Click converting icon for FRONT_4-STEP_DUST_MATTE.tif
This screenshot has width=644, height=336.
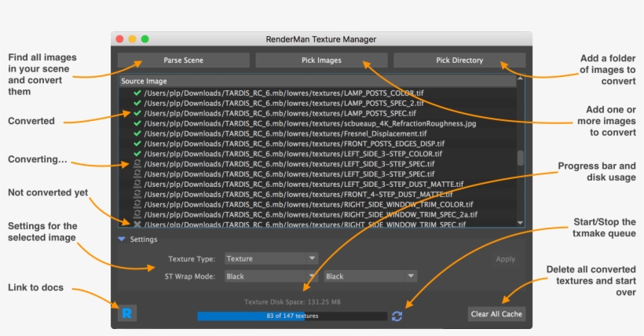(x=137, y=194)
